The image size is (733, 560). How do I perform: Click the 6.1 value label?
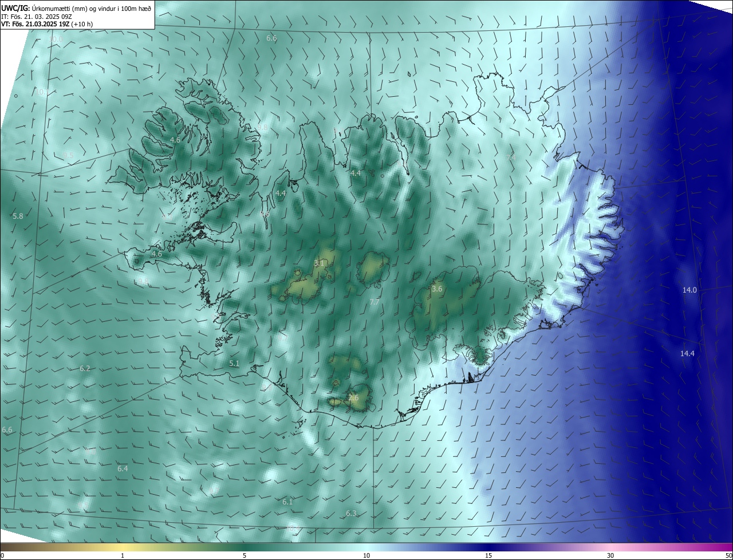[287, 502]
